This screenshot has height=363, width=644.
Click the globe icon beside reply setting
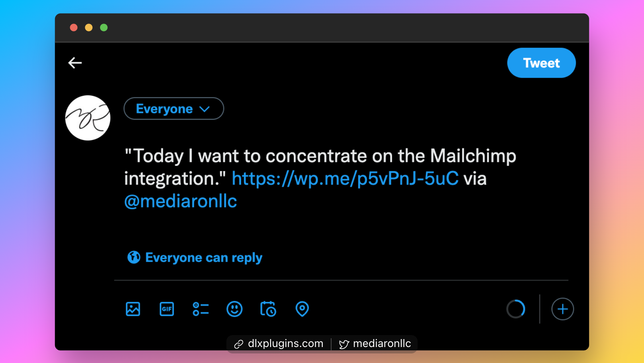(x=134, y=257)
